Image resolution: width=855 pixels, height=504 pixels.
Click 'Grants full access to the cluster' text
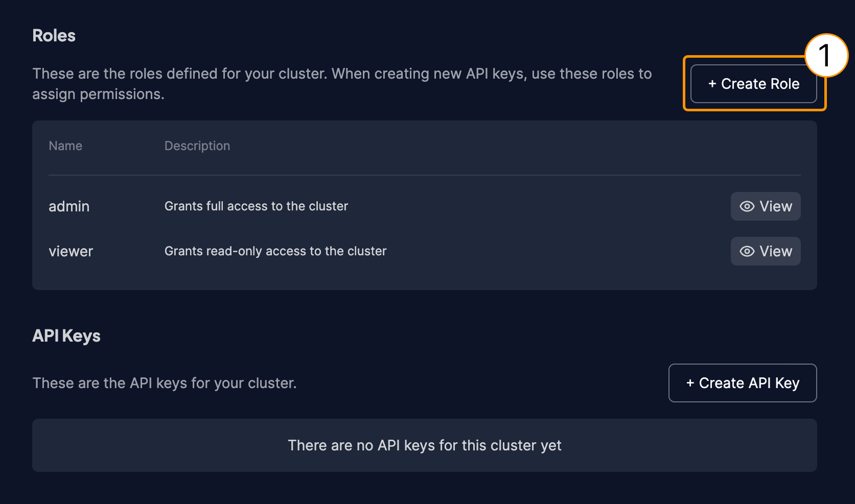[x=256, y=206]
